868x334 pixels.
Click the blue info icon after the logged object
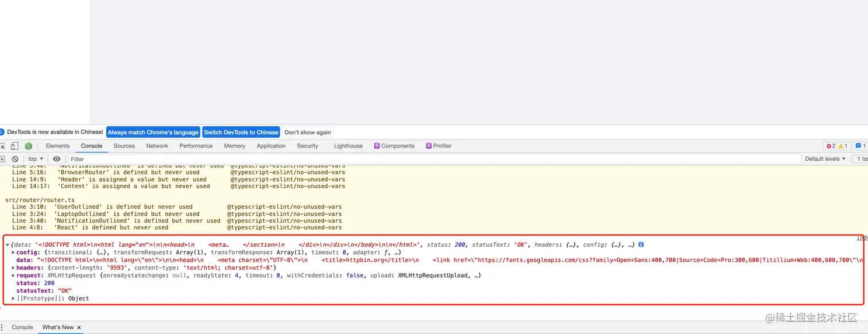(x=641, y=244)
